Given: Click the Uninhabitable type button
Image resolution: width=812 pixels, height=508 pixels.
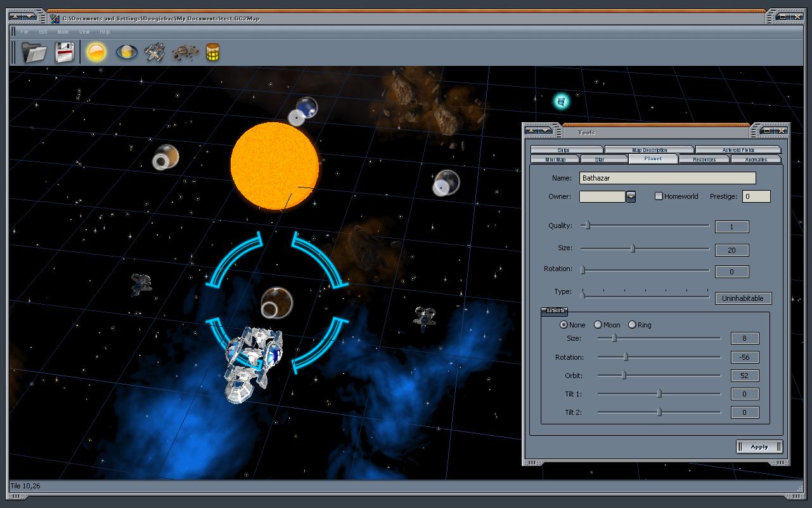Looking at the screenshot, I should point(743,298).
